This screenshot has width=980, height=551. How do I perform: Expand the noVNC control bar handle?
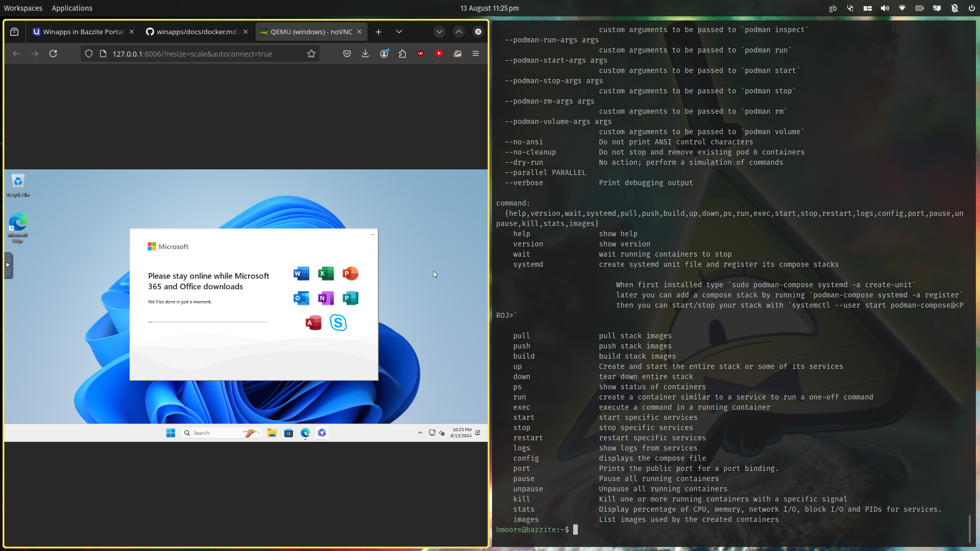[x=8, y=265]
